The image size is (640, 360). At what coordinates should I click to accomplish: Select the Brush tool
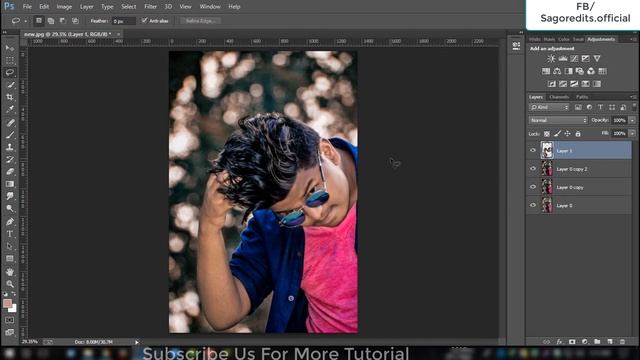coord(10,135)
